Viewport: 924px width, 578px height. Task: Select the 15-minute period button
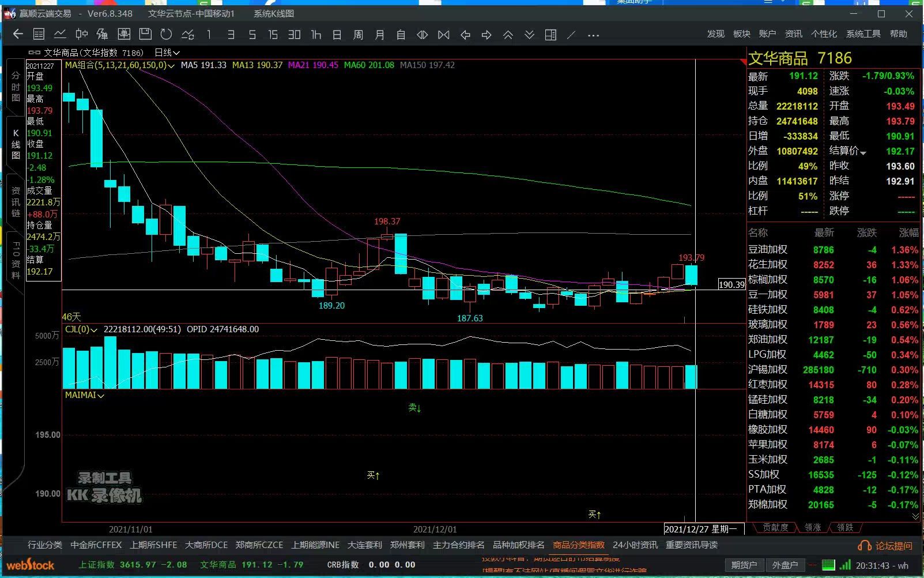pyautogui.click(x=273, y=35)
